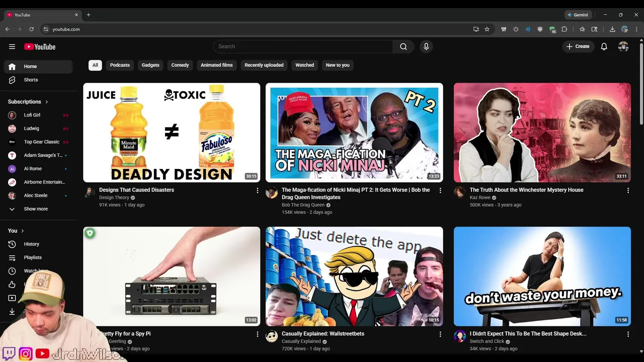Open options for Winchester Mystery House video

tap(628, 191)
